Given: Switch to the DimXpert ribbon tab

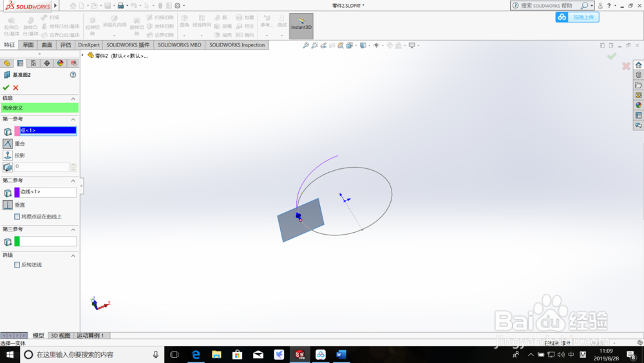Looking at the screenshot, I should (89, 44).
